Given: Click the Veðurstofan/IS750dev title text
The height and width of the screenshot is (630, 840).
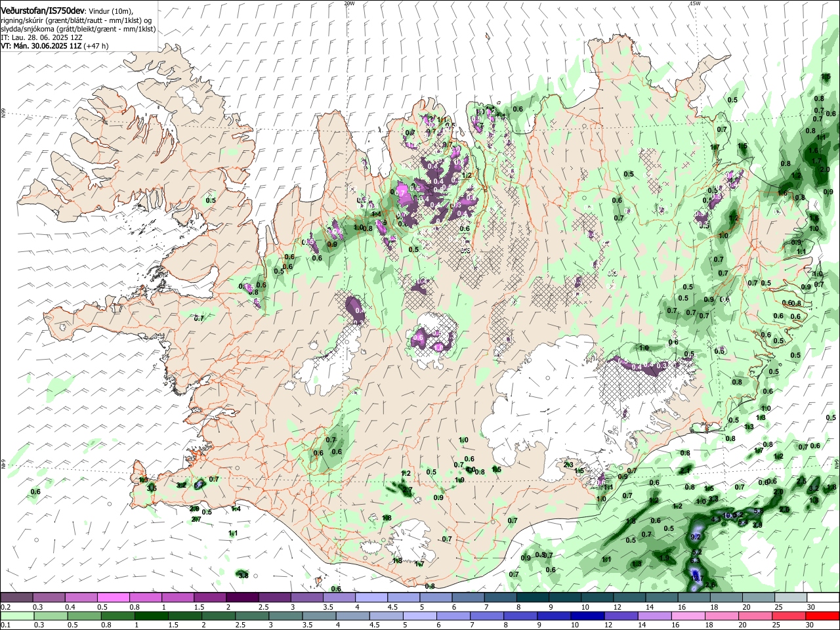Looking at the screenshot, I should pyautogui.click(x=42, y=11).
